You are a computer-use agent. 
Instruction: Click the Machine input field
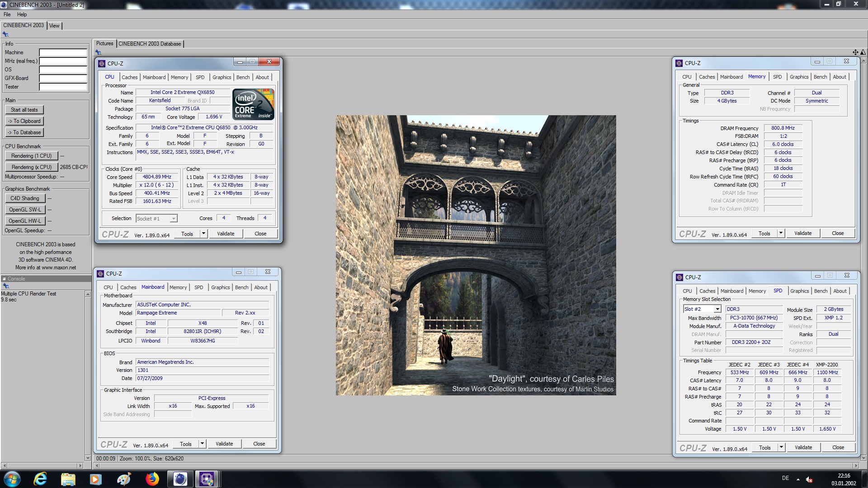(63, 52)
